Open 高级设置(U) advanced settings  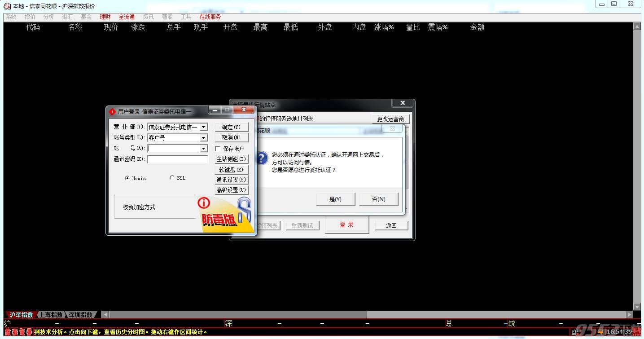pos(232,190)
